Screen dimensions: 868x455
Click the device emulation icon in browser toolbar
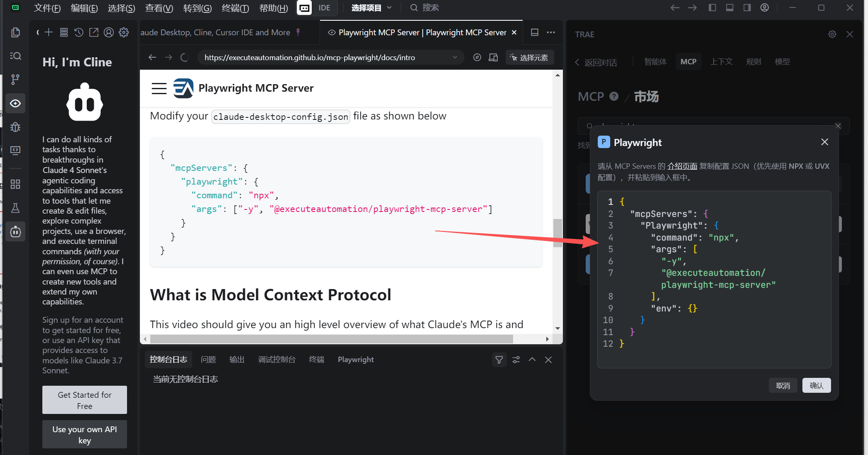tap(493, 58)
